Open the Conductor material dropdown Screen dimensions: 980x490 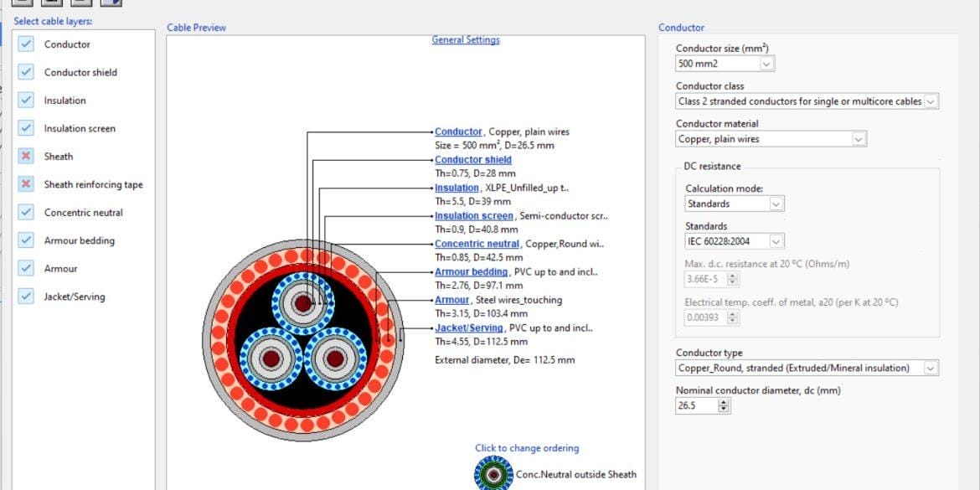click(858, 139)
